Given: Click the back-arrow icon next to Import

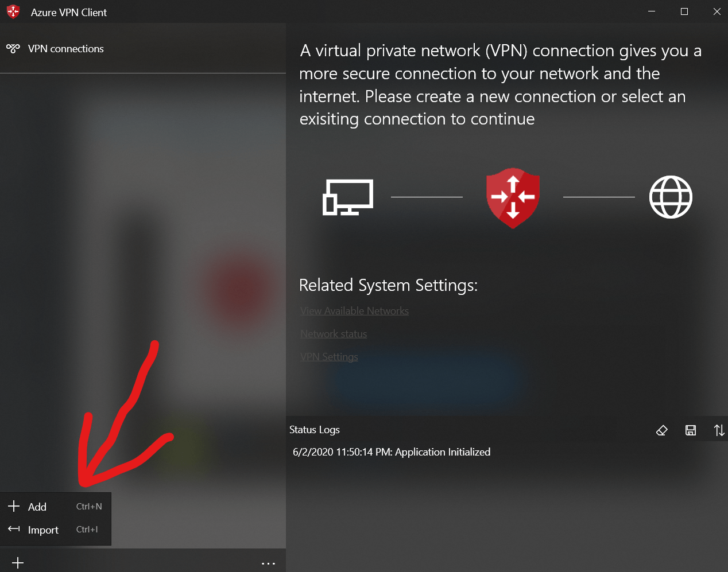Looking at the screenshot, I should coord(13,530).
